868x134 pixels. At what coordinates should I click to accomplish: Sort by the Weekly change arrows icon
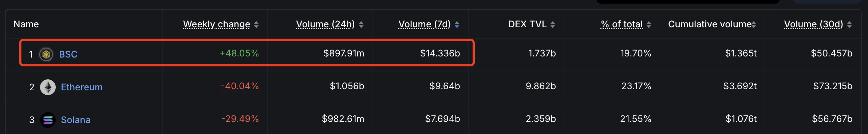point(256,24)
